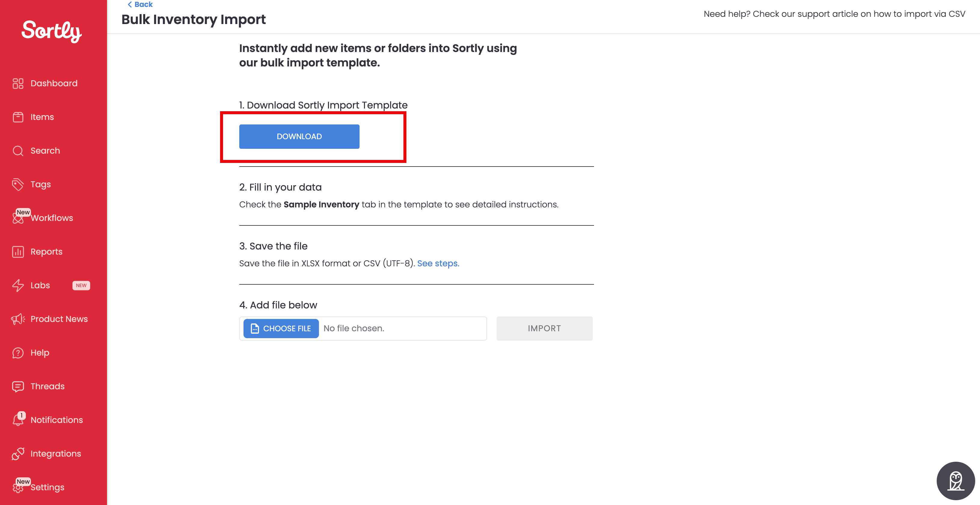
Task: Click the New badge on Workflows
Action: pos(23,212)
